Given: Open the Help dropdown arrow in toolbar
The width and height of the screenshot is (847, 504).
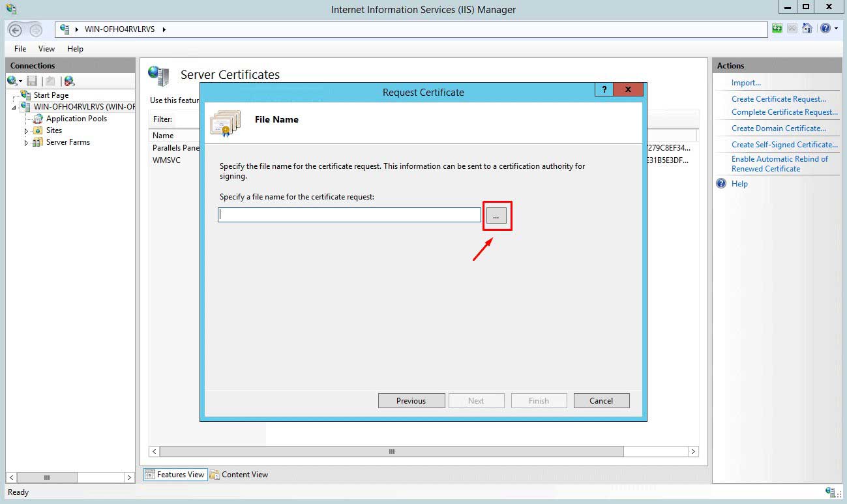Looking at the screenshot, I should (x=836, y=29).
